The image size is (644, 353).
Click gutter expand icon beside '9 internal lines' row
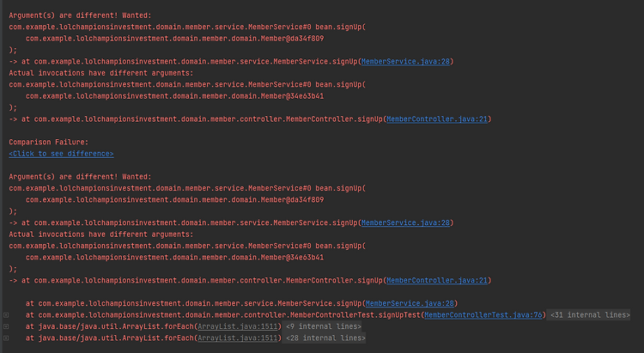coord(6,327)
